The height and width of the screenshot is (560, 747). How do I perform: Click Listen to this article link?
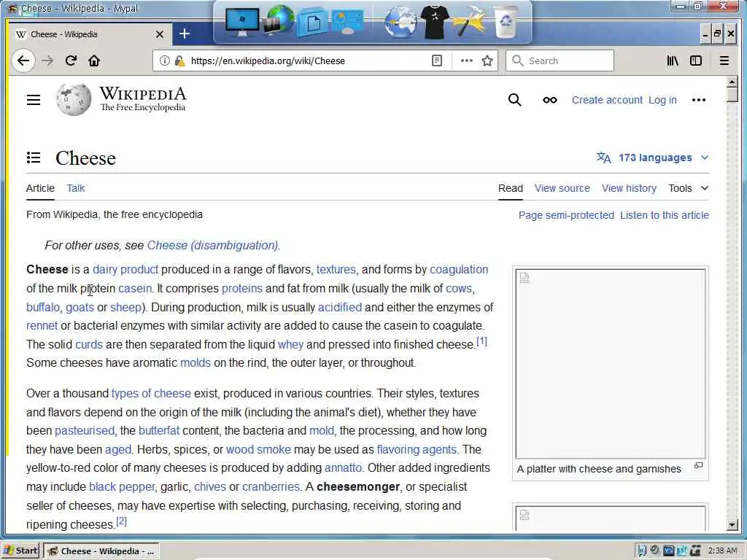664,215
